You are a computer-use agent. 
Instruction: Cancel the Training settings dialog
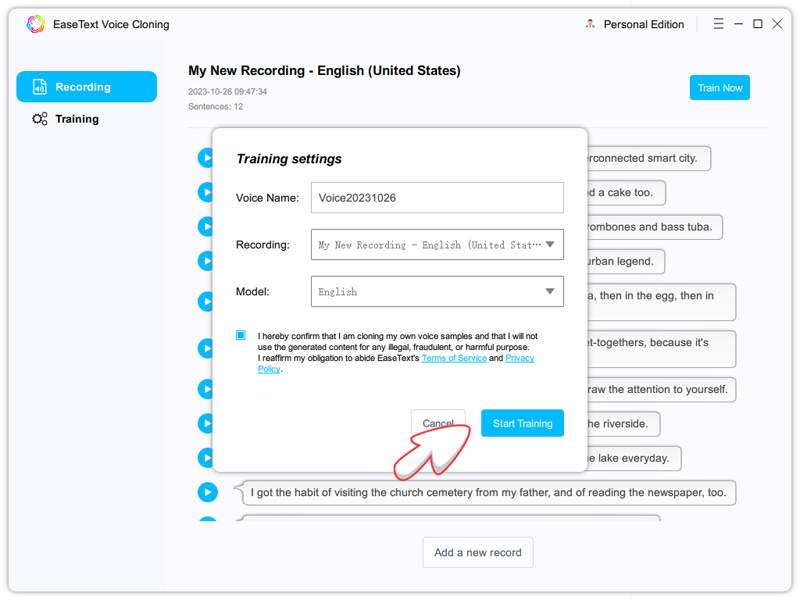(438, 423)
